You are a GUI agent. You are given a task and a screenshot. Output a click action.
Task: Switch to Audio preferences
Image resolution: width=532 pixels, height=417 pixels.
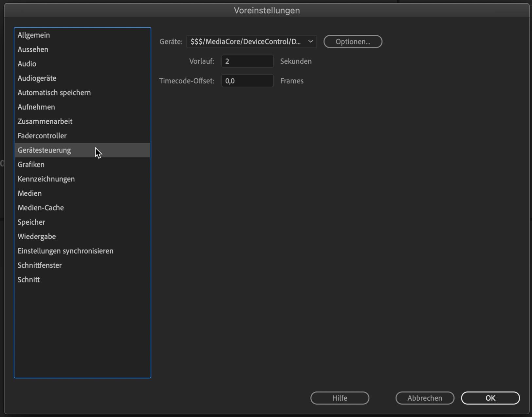coord(27,64)
